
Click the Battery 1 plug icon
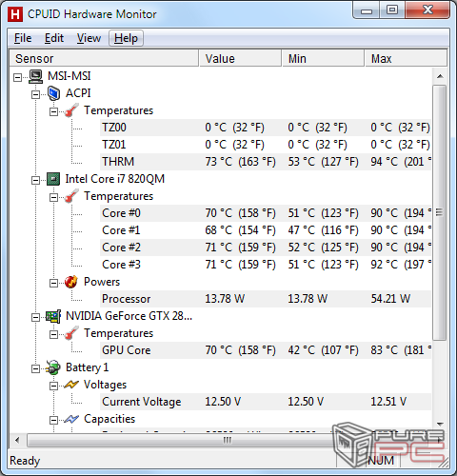pos(53,367)
